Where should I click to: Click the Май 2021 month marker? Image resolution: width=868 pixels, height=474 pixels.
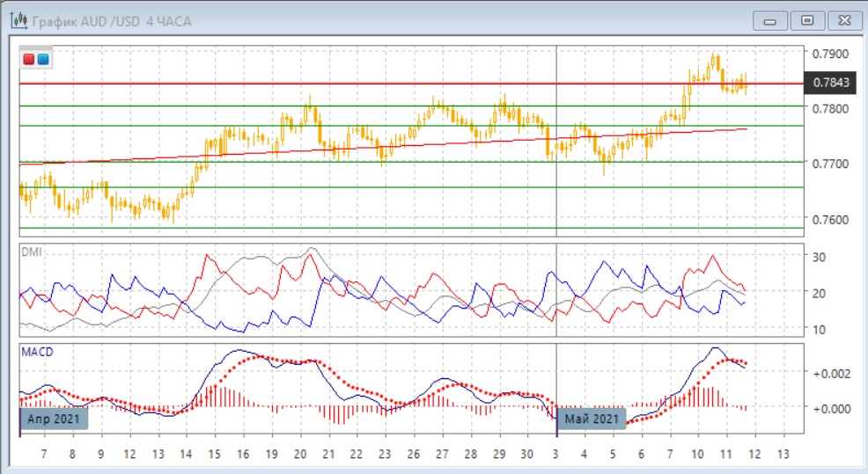click(592, 419)
